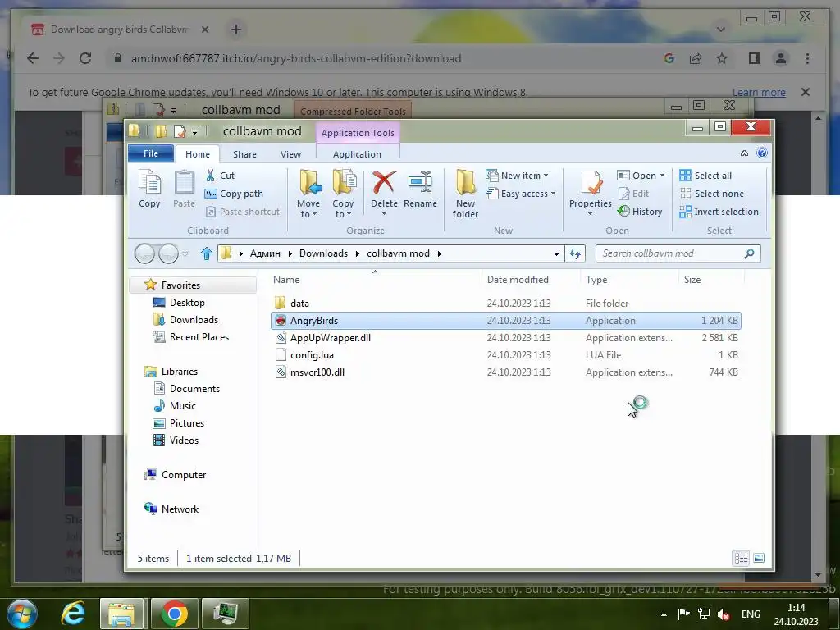
Task: Open the Videos library
Action: pos(176,440)
